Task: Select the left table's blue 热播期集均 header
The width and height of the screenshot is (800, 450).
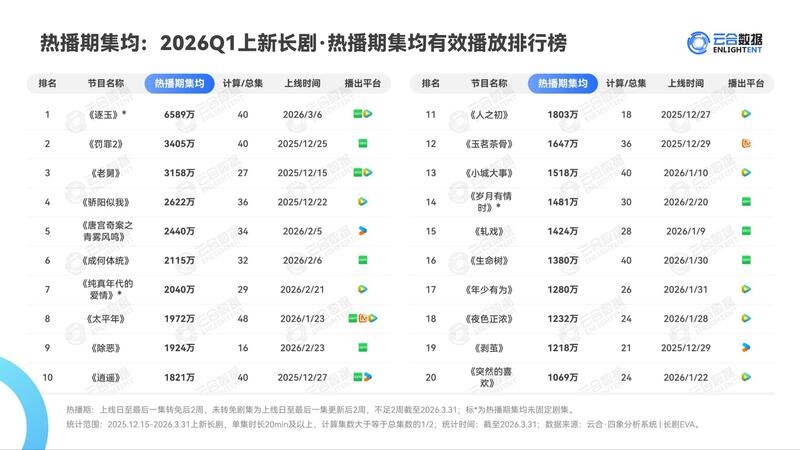Action: [180, 84]
